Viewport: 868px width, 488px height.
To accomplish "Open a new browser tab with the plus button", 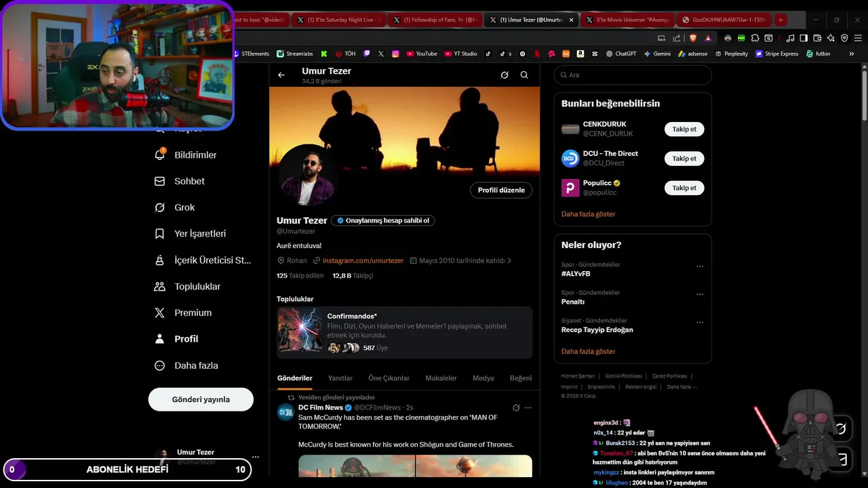I will 781,20.
